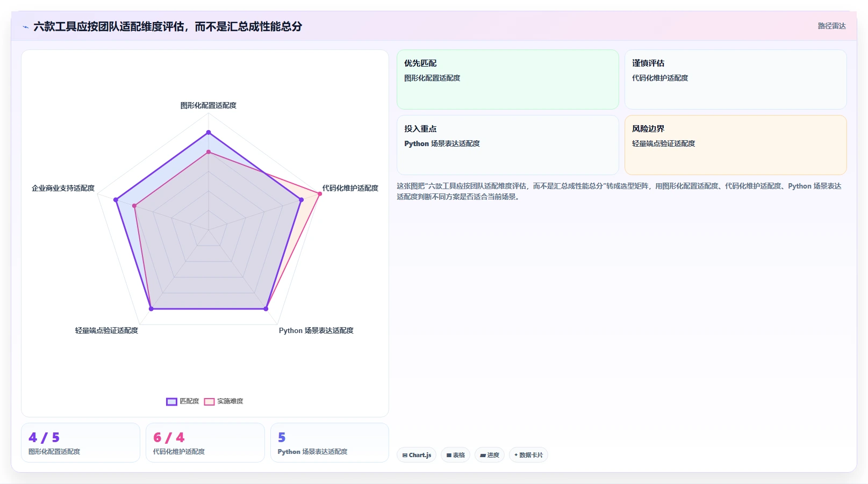This screenshot has width=868, height=484.
Task: Click the pink data point near 代码化维护适配度
Action: (320, 194)
